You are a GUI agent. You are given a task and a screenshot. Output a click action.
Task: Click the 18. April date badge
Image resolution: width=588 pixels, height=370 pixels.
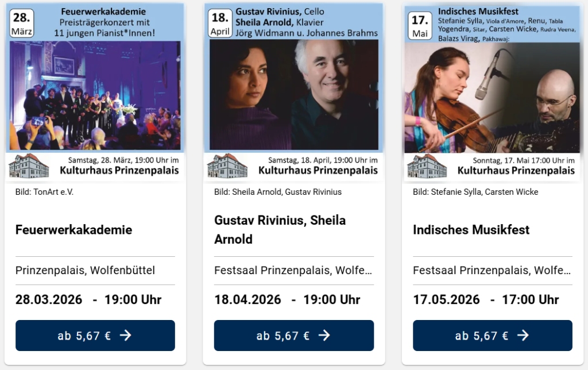click(220, 23)
